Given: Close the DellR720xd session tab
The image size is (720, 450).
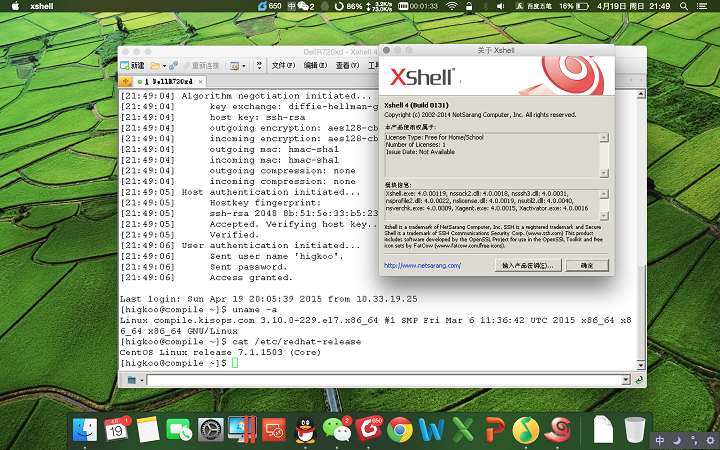Looking at the screenshot, I should pos(200,82).
